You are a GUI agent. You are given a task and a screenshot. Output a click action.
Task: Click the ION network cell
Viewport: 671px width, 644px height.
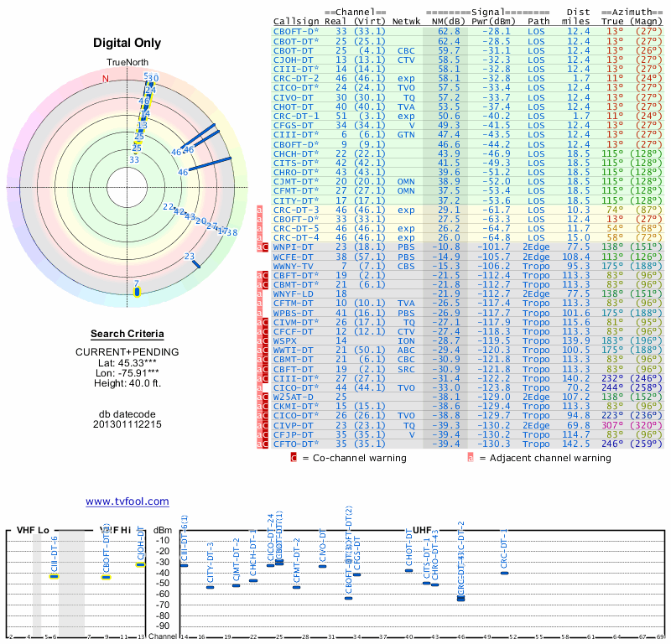pos(406,341)
